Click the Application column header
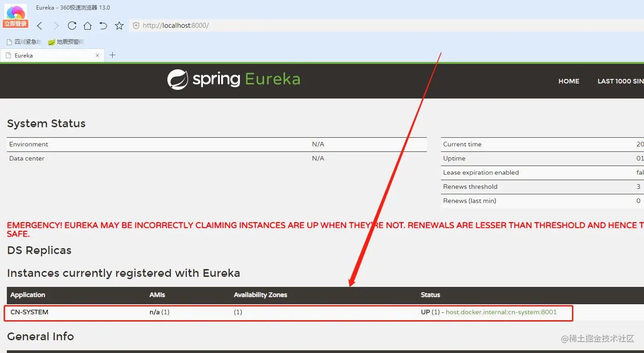The width and height of the screenshot is (644, 353). (x=28, y=295)
